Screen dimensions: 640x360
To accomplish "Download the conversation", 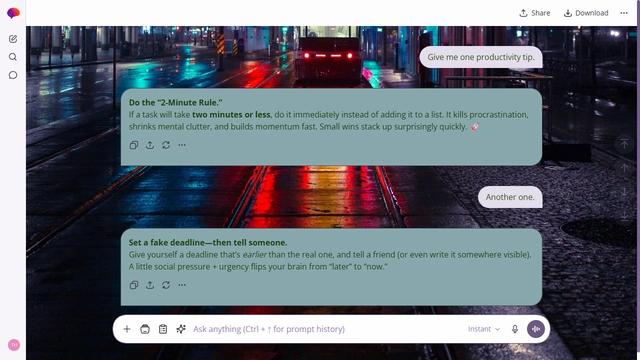I will pos(586,13).
